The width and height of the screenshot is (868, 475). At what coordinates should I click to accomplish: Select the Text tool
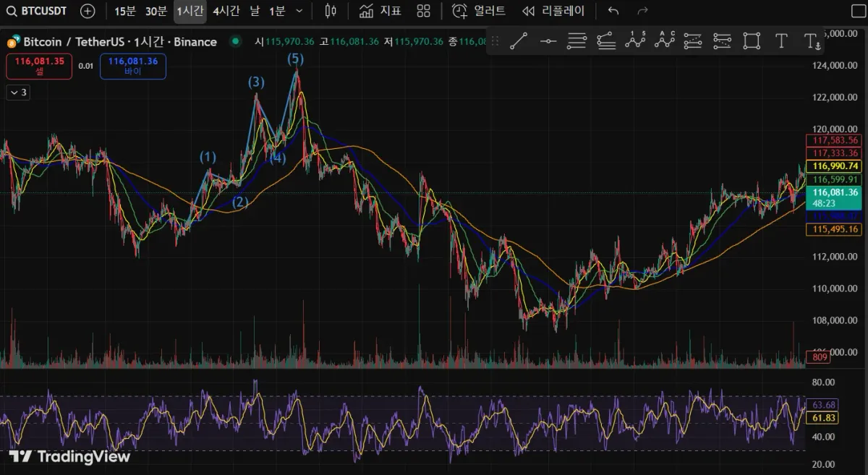[781, 41]
